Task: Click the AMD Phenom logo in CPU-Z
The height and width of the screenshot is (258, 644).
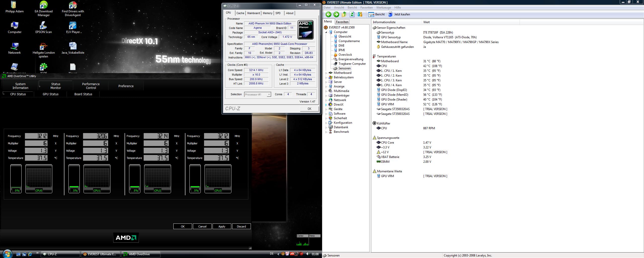Action: click(x=305, y=30)
